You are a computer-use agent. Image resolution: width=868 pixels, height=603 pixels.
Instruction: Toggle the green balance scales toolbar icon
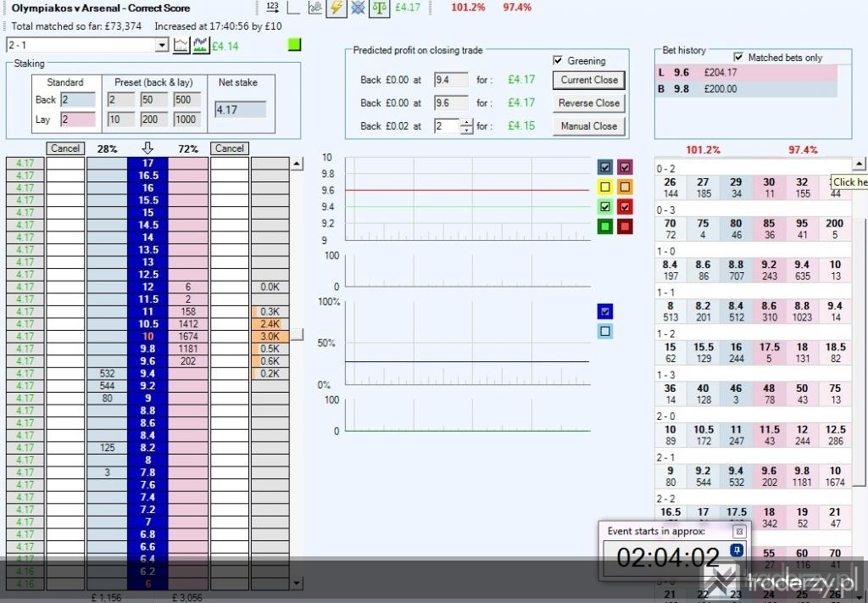(379, 8)
